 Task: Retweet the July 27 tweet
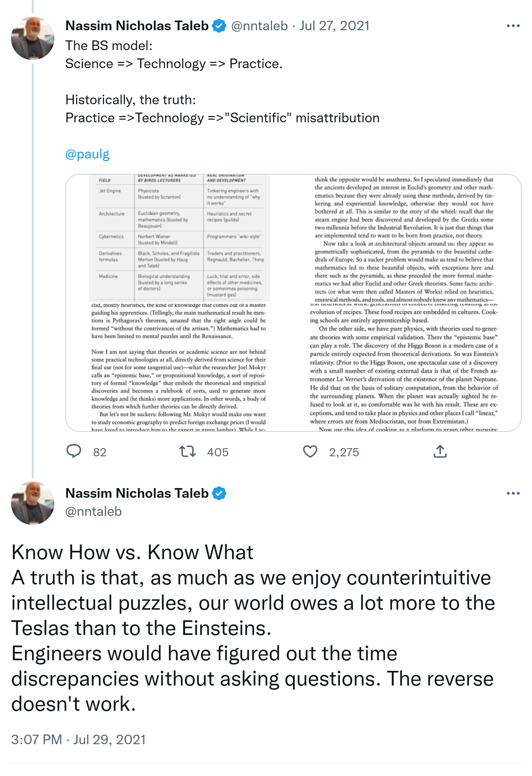(x=187, y=452)
